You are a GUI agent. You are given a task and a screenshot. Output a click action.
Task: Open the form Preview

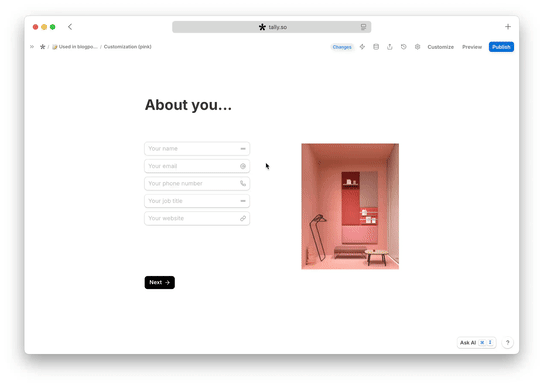[x=472, y=47]
